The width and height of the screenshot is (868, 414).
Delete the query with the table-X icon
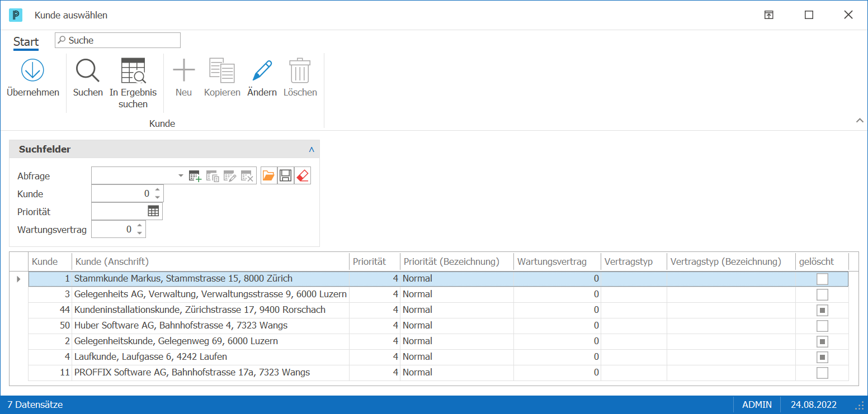(x=247, y=176)
